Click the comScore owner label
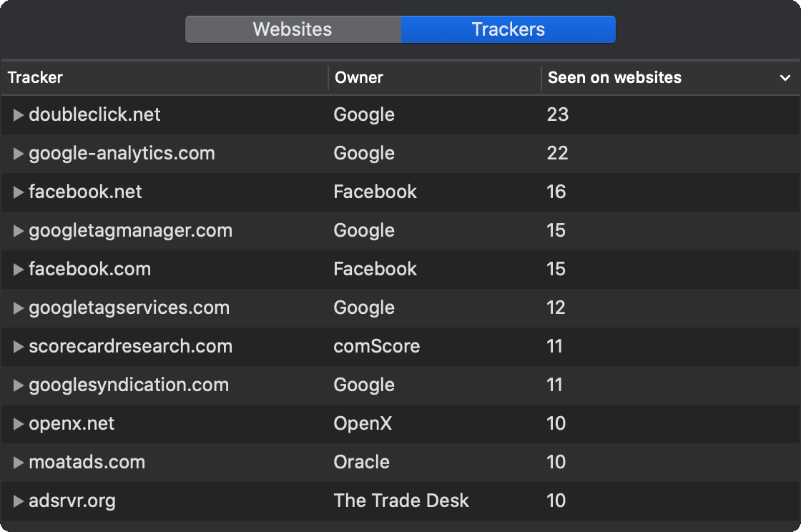The image size is (801, 532). [377, 346]
